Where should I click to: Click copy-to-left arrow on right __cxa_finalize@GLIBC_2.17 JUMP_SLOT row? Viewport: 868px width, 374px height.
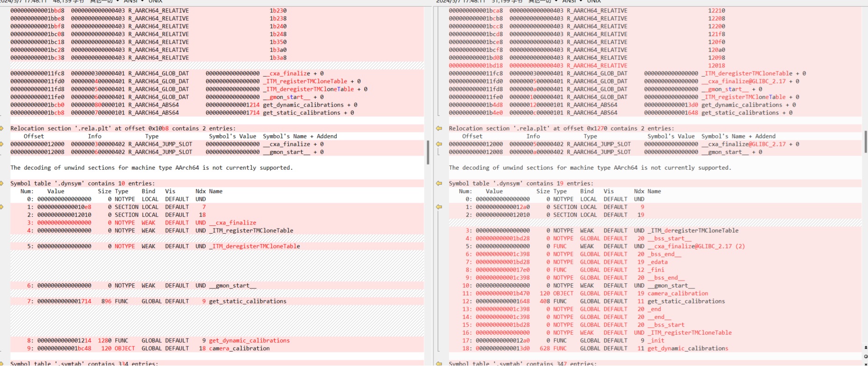(x=439, y=144)
